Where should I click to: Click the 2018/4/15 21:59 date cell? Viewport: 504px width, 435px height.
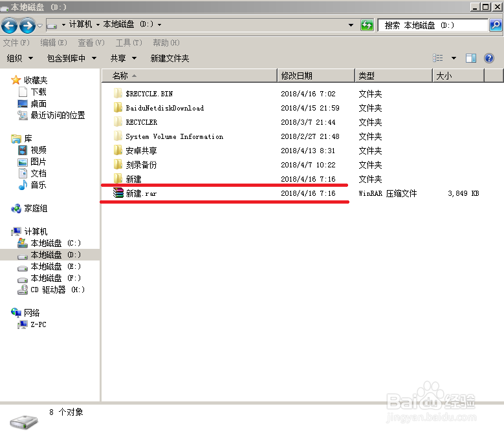pos(310,108)
